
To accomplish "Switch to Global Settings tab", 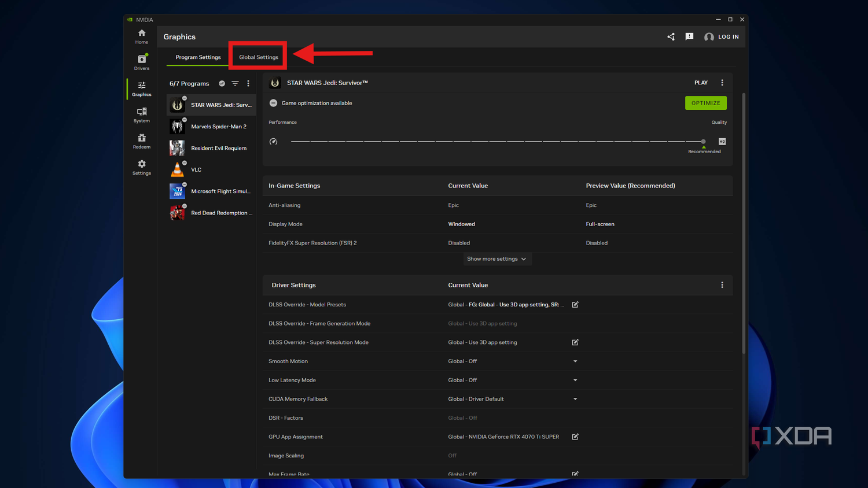I will [259, 57].
